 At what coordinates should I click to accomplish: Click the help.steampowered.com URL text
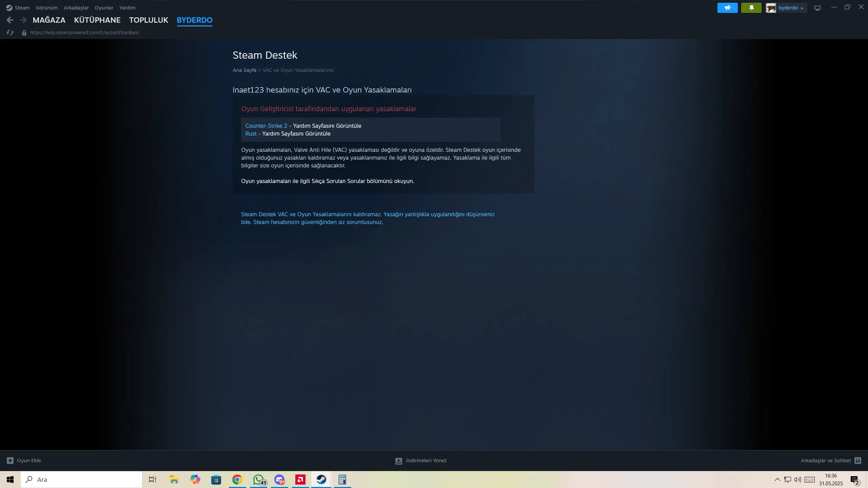pyautogui.click(x=84, y=33)
